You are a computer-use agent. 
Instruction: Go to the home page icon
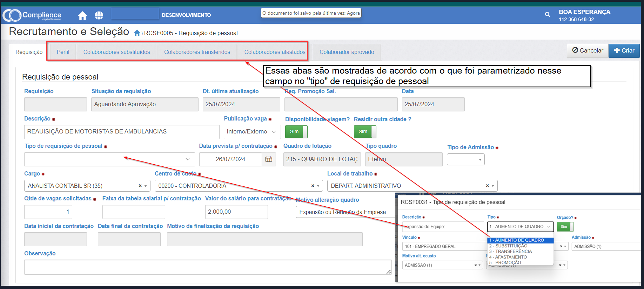coord(82,15)
